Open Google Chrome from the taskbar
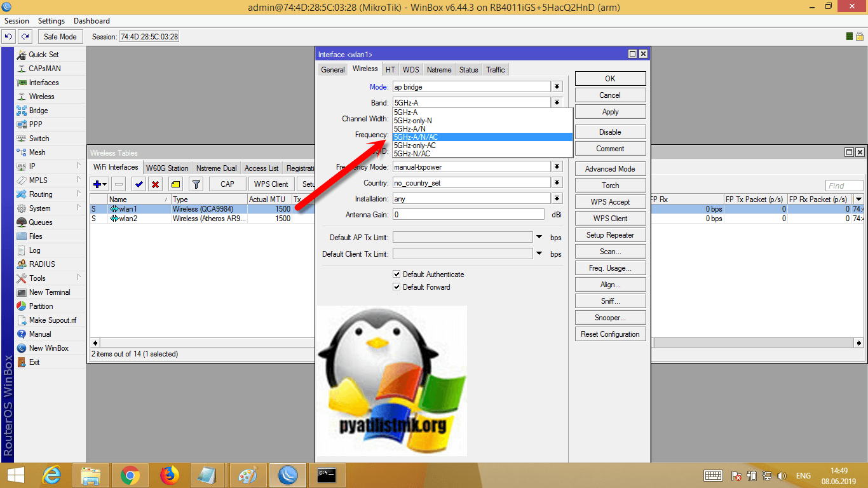This screenshot has width=868, height=488. click(x=130, y=475)
